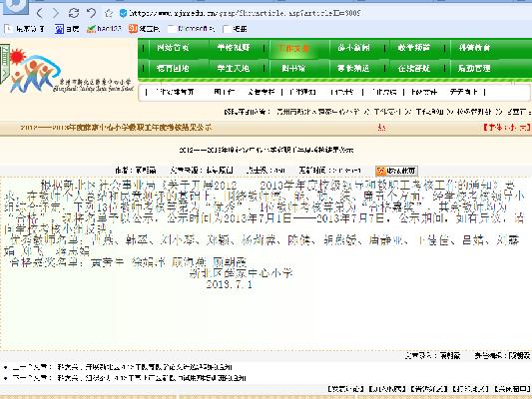The height and width of the screenshot is (399, 532).
Task: Open the Baidu paw bookmark icon
Action: [59, 29]
